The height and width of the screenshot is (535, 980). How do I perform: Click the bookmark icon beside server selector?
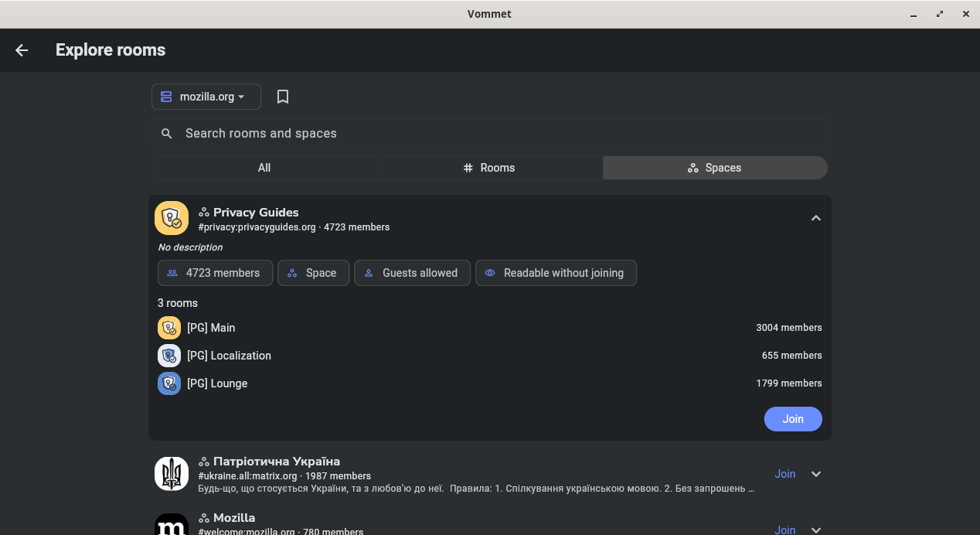pos(283,97)
